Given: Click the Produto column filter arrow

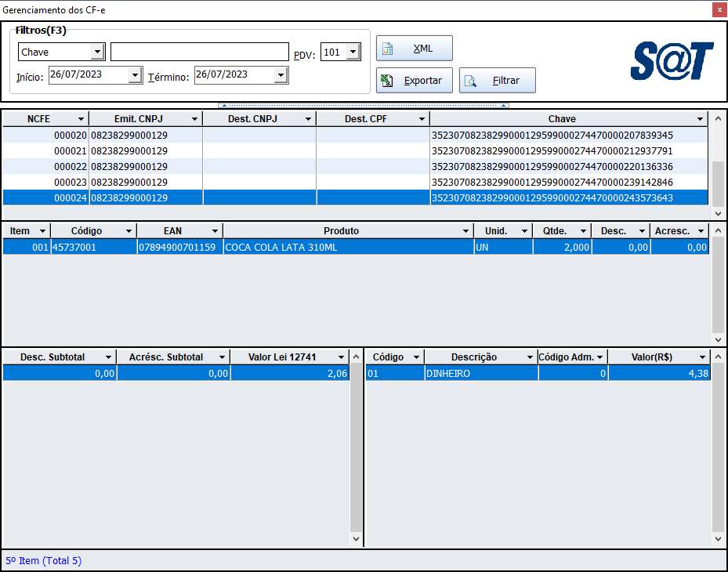Looking at the screenshot, I should (x=465, y=231).
